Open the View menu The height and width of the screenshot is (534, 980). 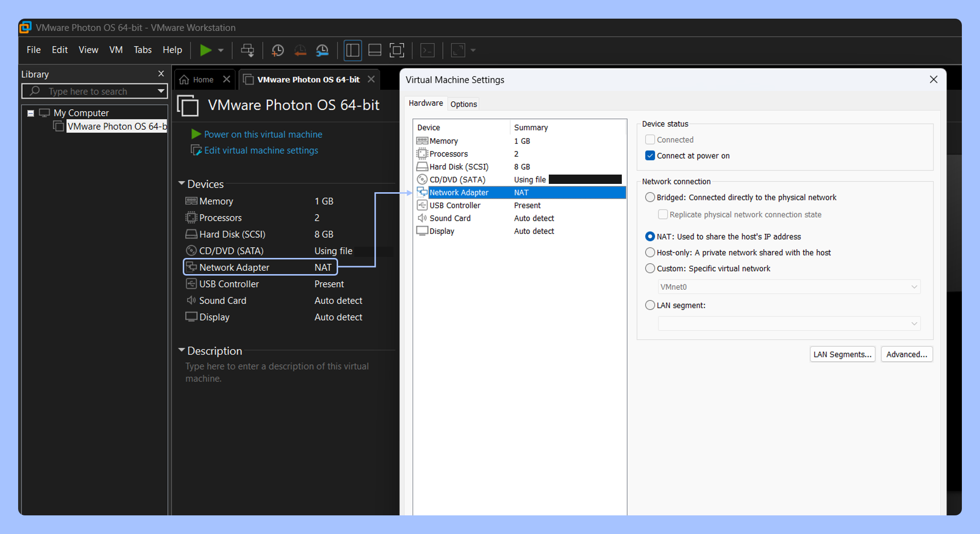coord(88,50)
